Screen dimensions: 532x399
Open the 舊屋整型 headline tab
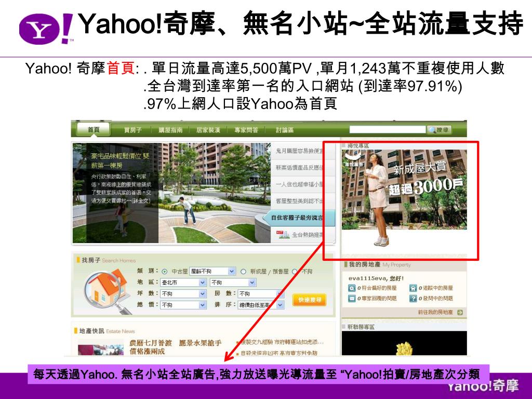coord(299,201)
